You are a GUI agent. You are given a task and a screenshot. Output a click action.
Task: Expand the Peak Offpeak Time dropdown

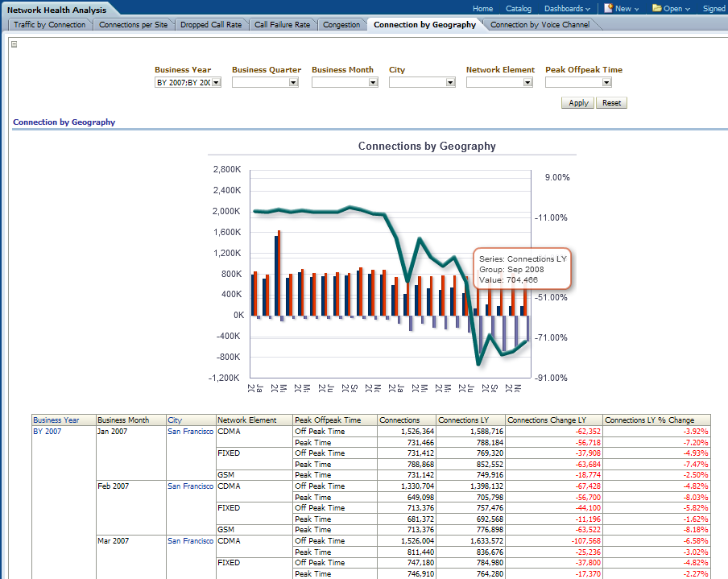606,82
